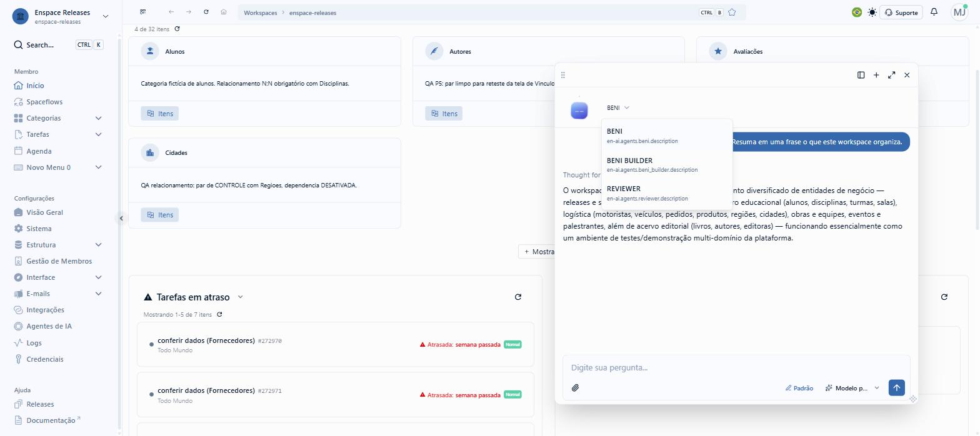Open the Enspace Releases workspace switcher
Viewport: 980px width, 436px height.
tap(61, 16)
